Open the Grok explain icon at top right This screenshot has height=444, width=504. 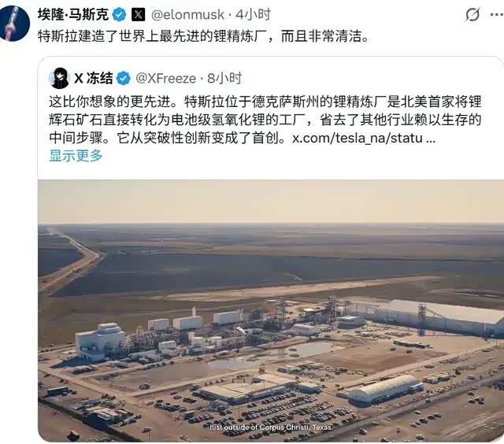click(x=472, y=15)
